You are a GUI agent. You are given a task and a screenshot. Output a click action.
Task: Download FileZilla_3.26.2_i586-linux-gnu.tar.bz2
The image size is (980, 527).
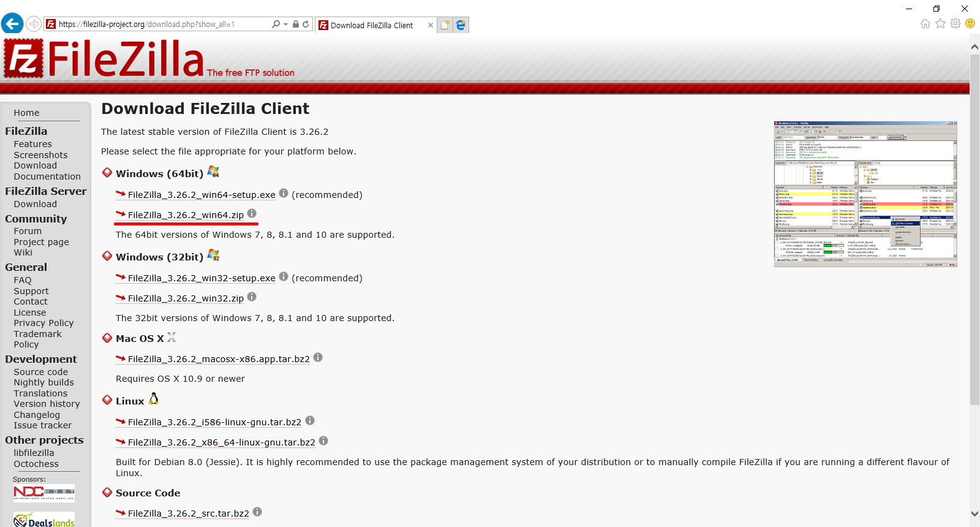[214, 422]
